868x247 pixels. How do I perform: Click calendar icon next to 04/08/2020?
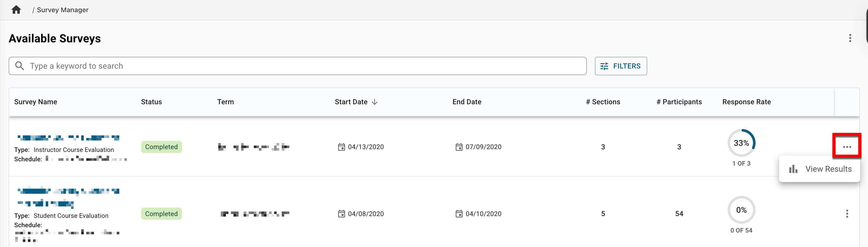pyautogui.click(x=341, y=214)
